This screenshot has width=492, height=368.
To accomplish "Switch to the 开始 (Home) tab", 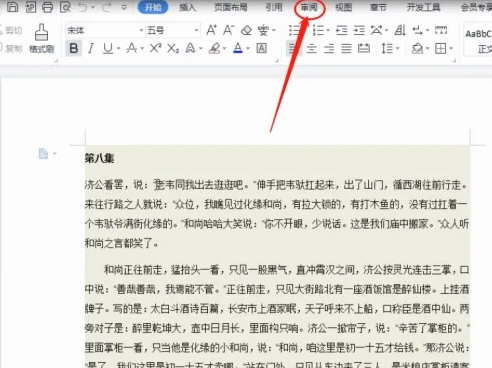I will coord(153,7).
